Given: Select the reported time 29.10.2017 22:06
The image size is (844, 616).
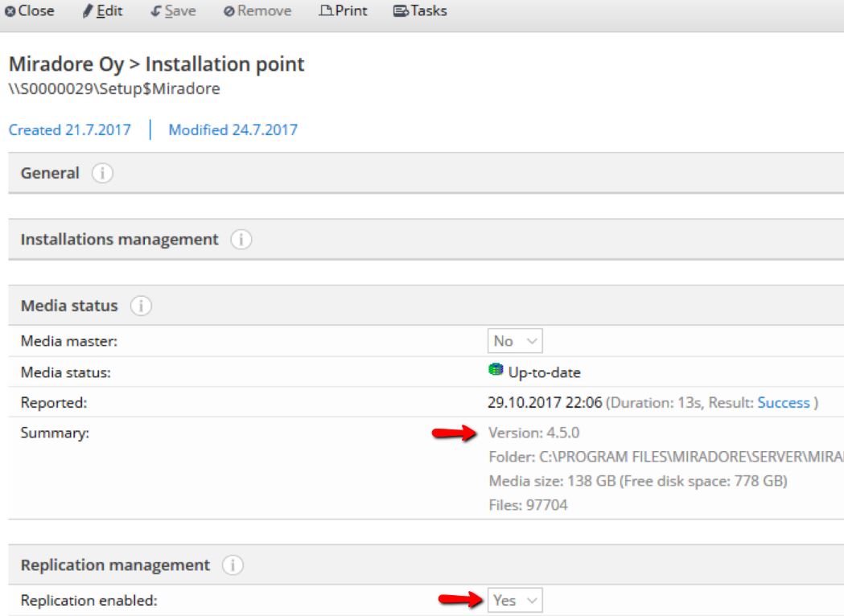Looking at the screenshot, I should [545, 402].
